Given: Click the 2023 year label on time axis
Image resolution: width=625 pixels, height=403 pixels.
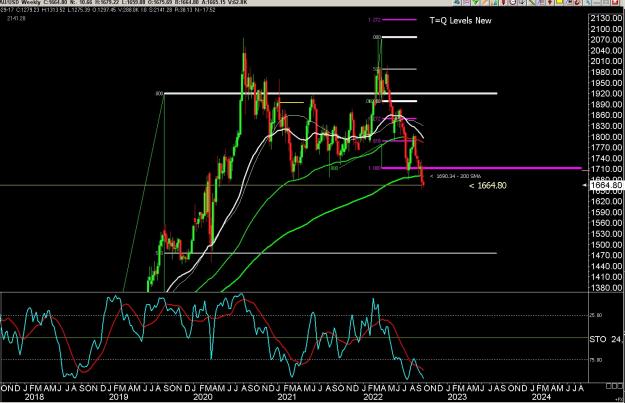Looking at the screenshot, I should [457, 397].
